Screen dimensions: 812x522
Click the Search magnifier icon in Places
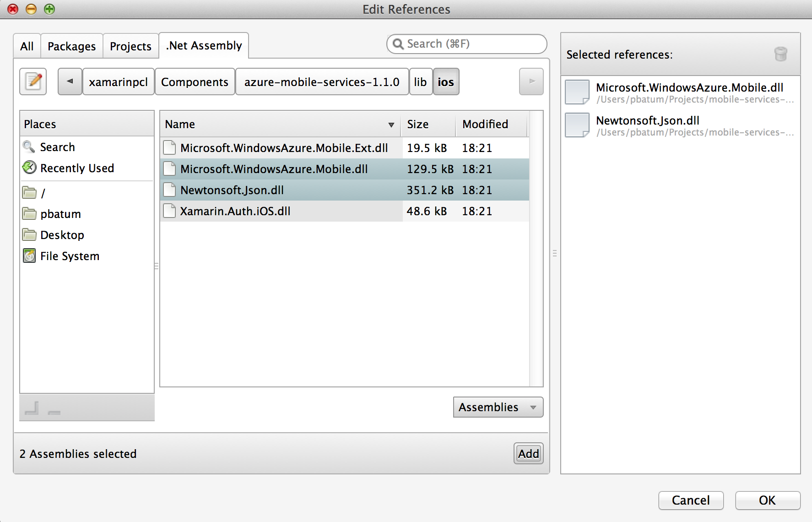coord(29,147)
